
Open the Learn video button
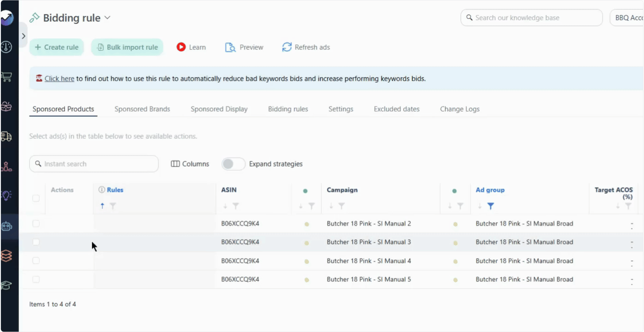pos(191,47)
